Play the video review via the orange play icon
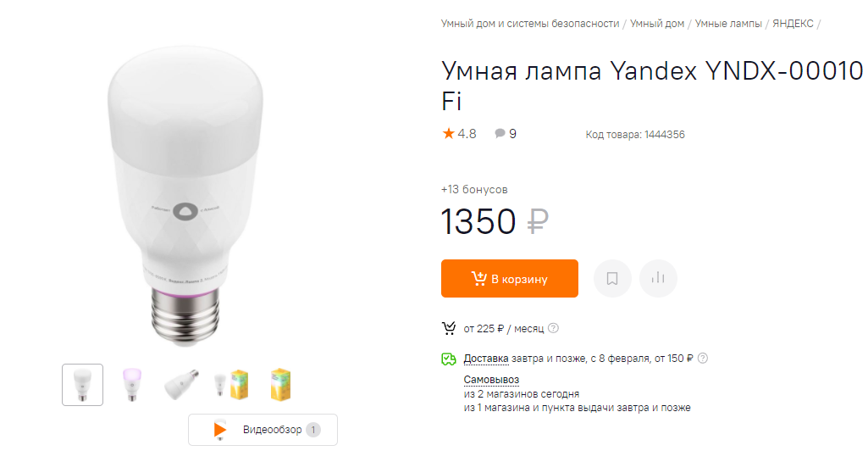Viewport: 868px width, 462px height. [220, 430]
